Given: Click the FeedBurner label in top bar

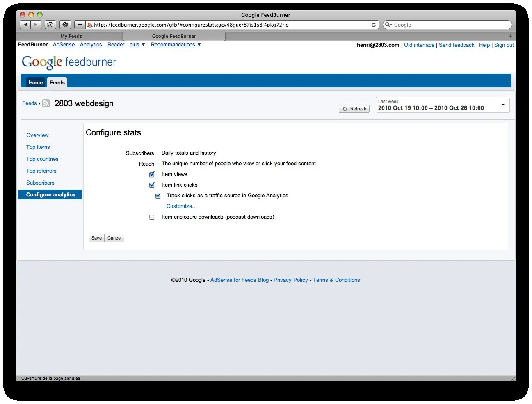Looking at the screenshot, I should [33, 45].
